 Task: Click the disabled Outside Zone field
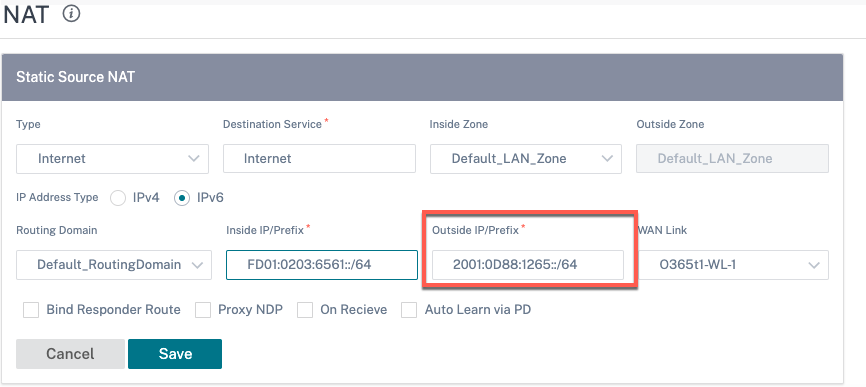click(733, 159)
